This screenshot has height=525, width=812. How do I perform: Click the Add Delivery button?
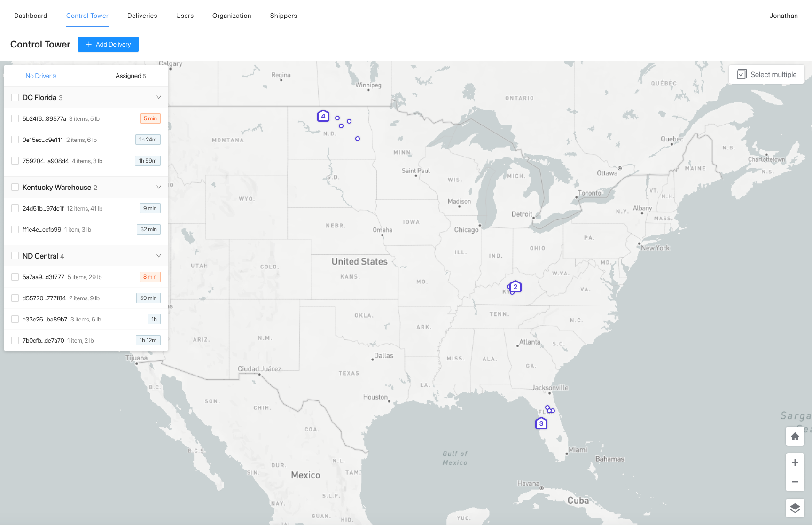coord(108,44)
